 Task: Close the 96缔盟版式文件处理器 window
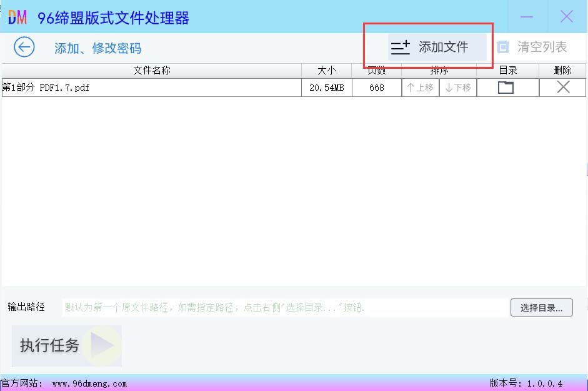tap(567, 17)
